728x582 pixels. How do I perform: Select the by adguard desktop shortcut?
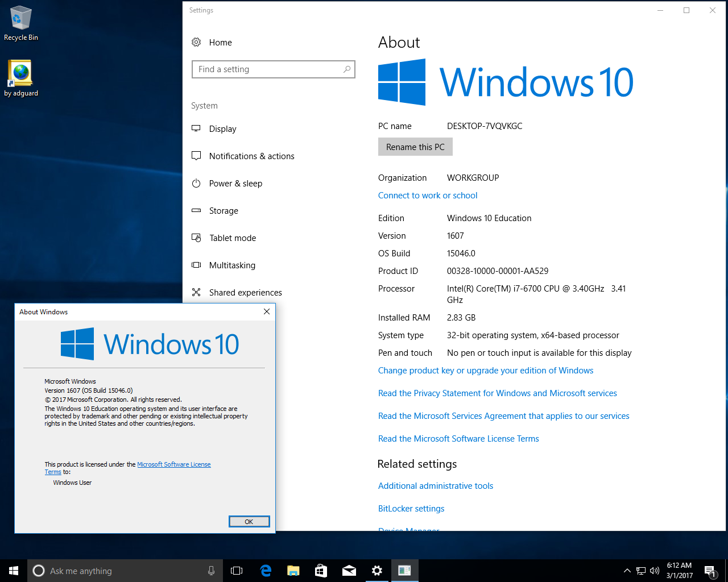click(x=21, y=78)
